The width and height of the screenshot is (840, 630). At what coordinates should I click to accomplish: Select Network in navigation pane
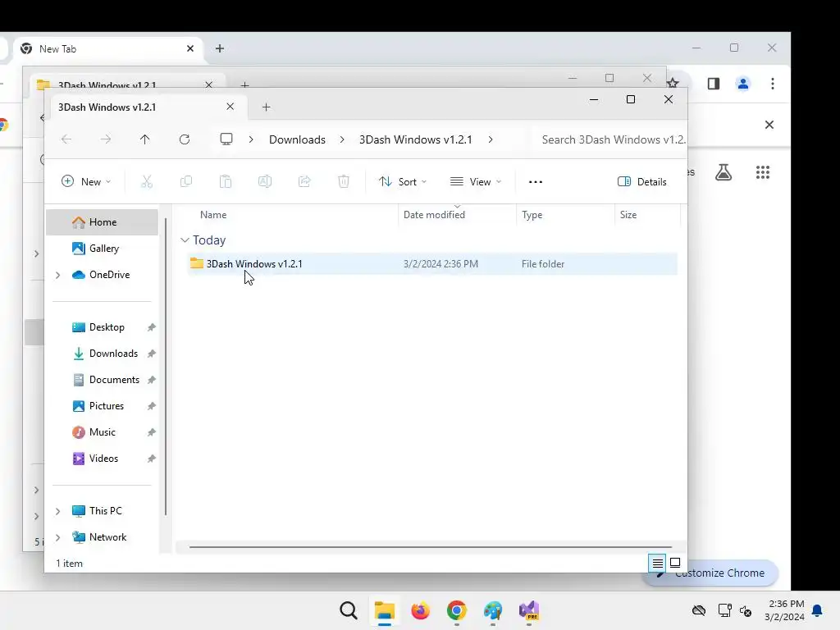103,536
